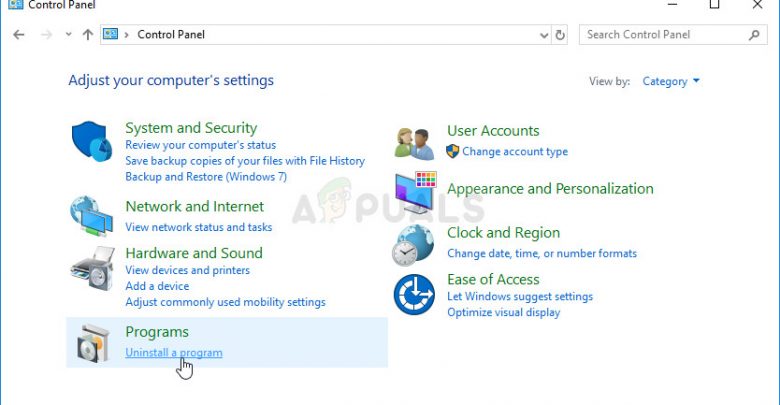Click the Hardware and Sound printer icon
This screenshot has width=780, height=405.
[92, 268]
